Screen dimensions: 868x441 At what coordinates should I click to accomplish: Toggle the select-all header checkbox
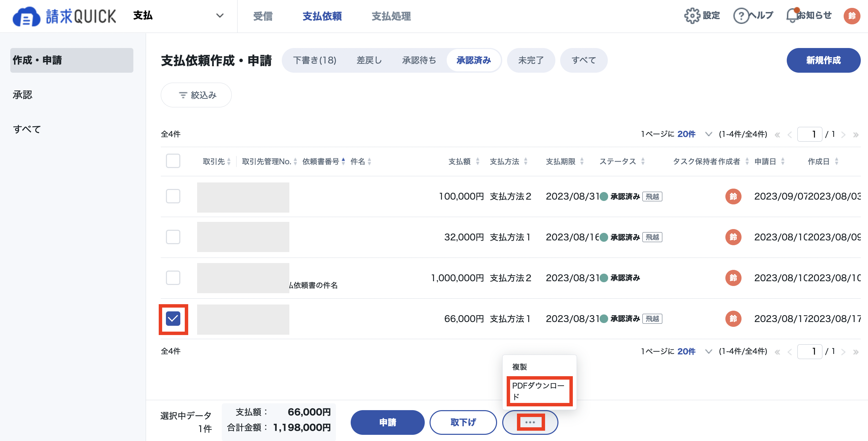pos(173,161)
